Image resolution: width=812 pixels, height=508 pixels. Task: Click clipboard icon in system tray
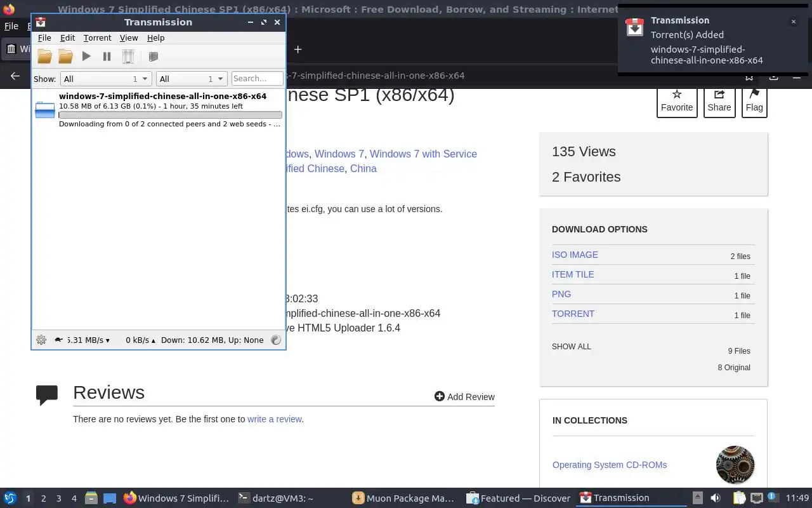pos(740,498)
